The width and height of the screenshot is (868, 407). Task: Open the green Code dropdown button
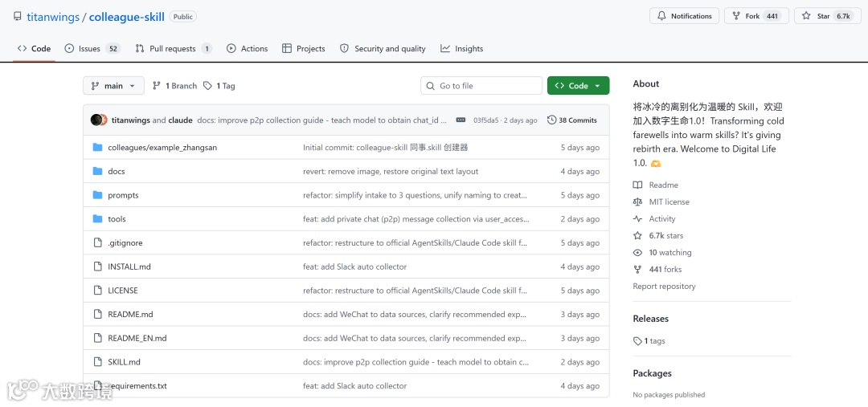click(x=578, y=86)
